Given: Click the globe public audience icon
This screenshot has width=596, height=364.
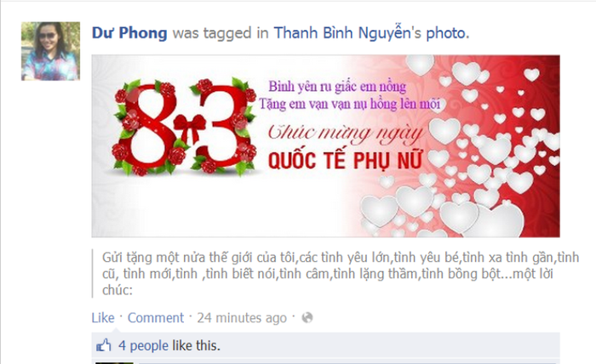Looking at the screenshot, I should (x=307, y=318).
